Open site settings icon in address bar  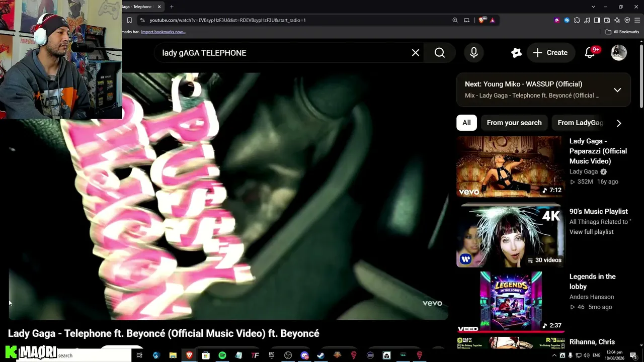point(142,20)
